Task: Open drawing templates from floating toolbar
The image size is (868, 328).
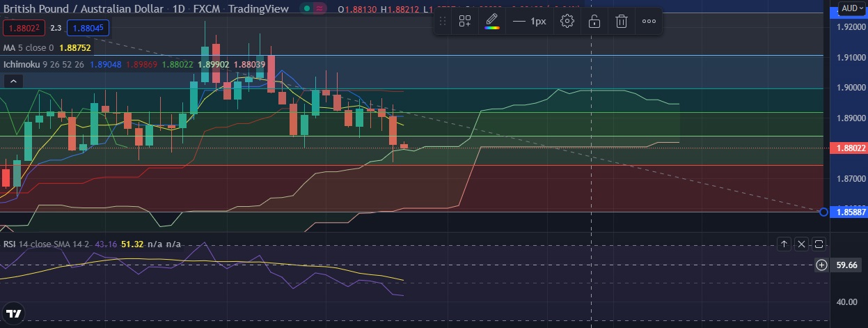Action: (x=465, y=21)
